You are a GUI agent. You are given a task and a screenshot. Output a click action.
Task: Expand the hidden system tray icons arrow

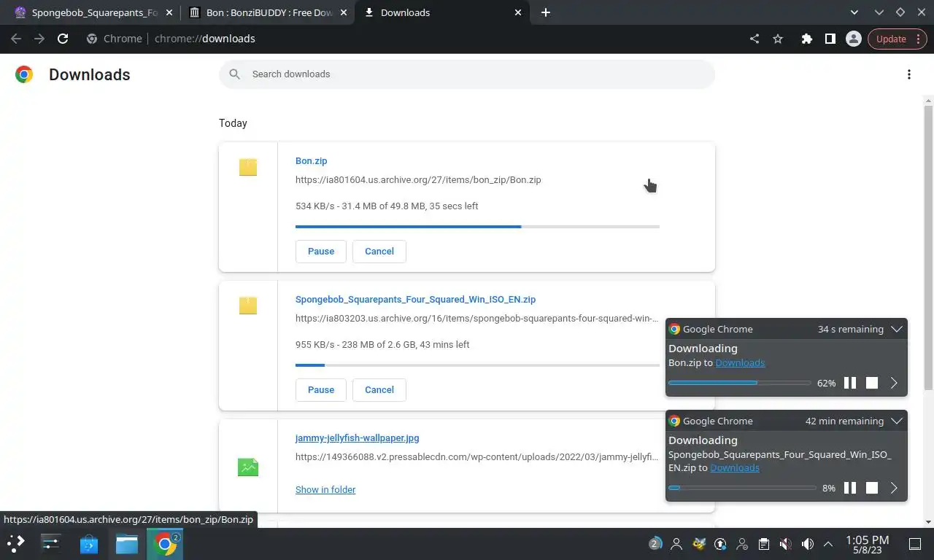828,544
